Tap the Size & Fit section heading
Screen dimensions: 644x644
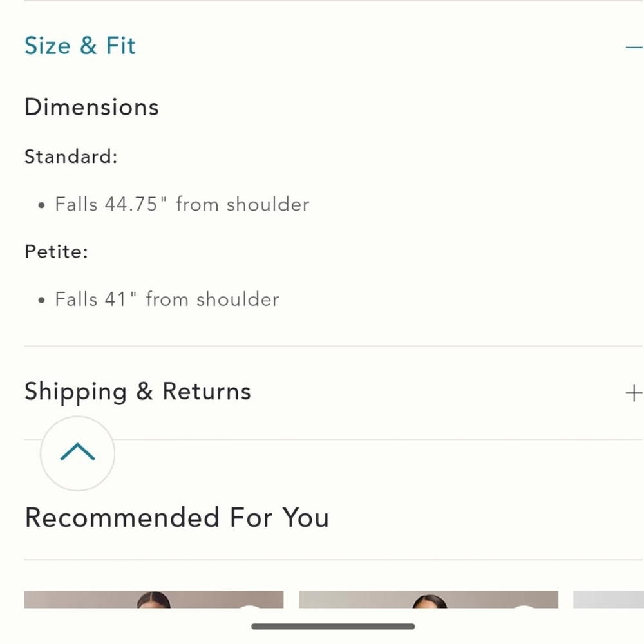click(x=80, y=46)
